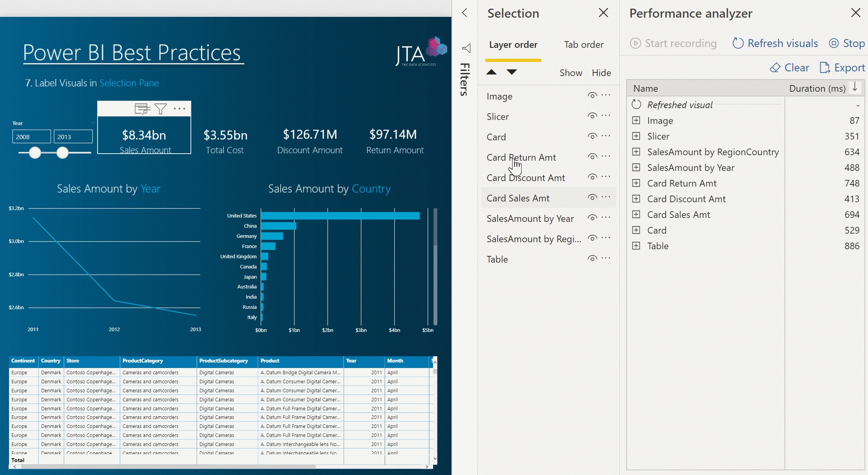Close the Performance analyzer pane

856,13
